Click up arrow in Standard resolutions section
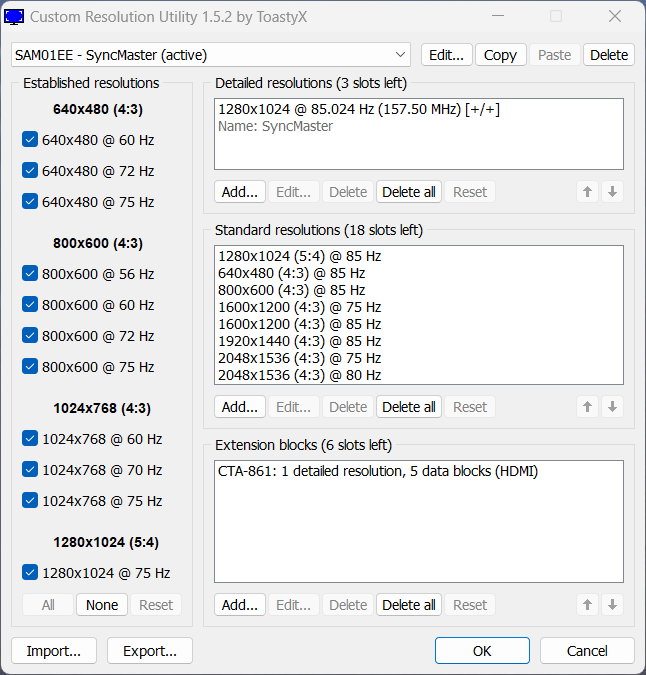This screenshot has height=675, width=646. [x=588, y=407]
